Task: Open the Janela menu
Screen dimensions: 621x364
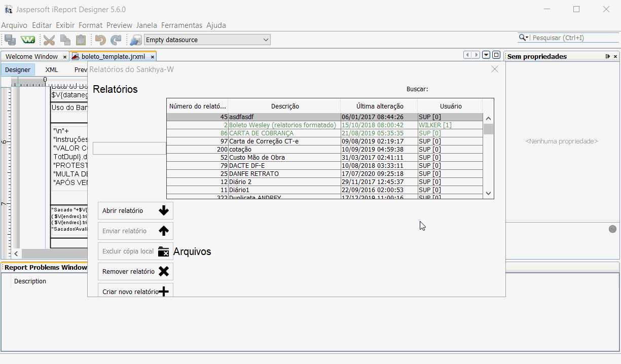Action: 147,25
